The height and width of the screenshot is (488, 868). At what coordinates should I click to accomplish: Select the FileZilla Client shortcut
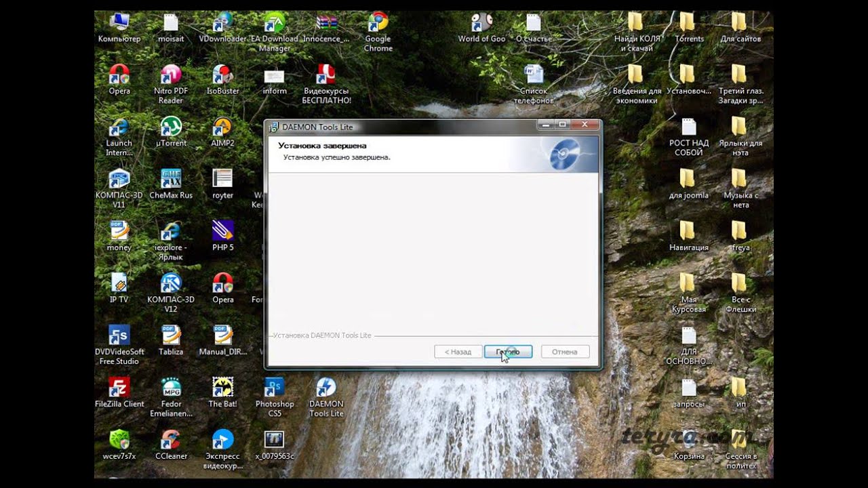(119, 392)
